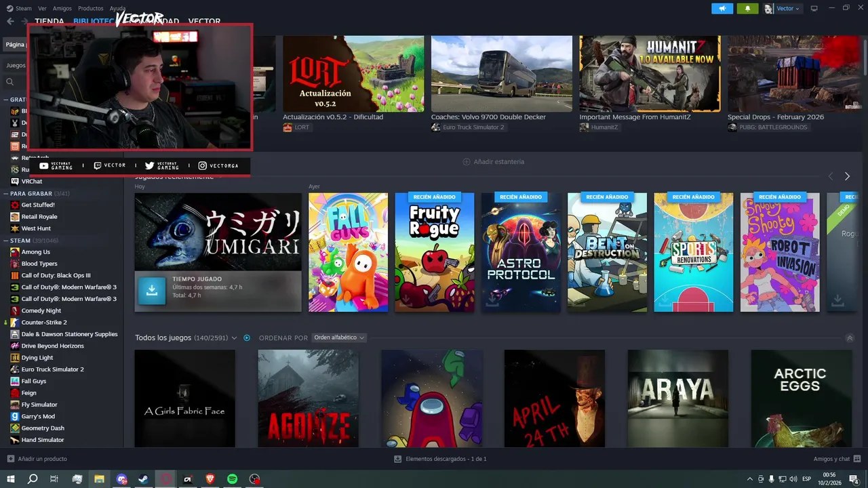Go to previous recent games with left arrow

point(830,176)
